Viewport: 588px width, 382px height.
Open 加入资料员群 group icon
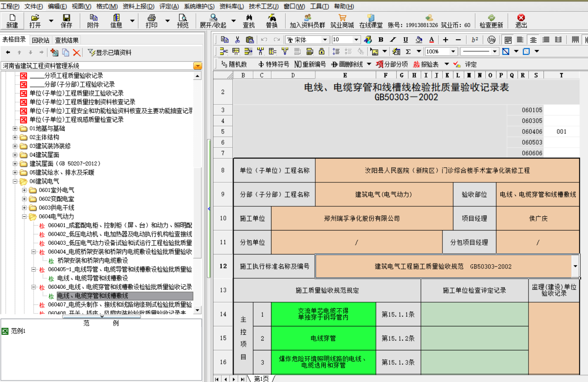tap(307, 21)
